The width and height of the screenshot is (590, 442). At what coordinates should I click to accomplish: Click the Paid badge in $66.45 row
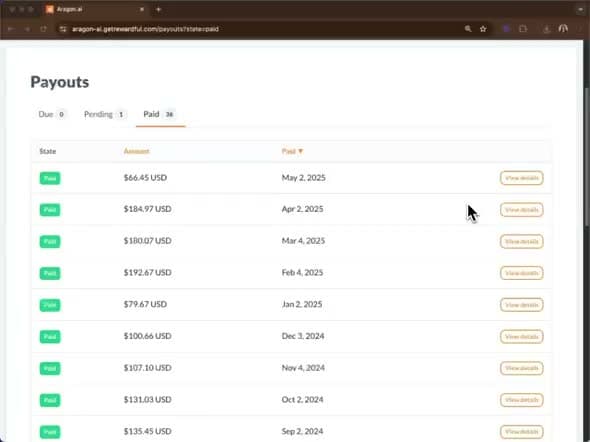(x=50, y=178)
